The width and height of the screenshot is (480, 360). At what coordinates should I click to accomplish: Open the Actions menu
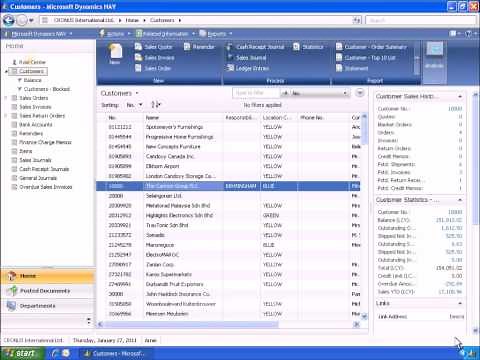(x=114, y=34)
